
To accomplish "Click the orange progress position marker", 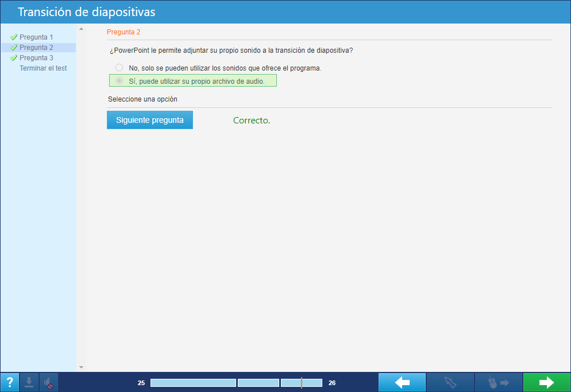I will pos(302,383).
